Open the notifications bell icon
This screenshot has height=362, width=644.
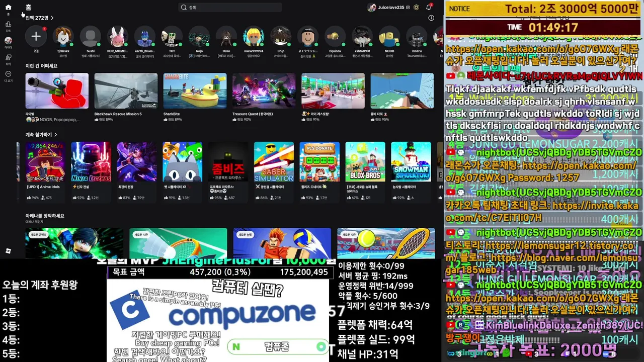tap(429, 8)
